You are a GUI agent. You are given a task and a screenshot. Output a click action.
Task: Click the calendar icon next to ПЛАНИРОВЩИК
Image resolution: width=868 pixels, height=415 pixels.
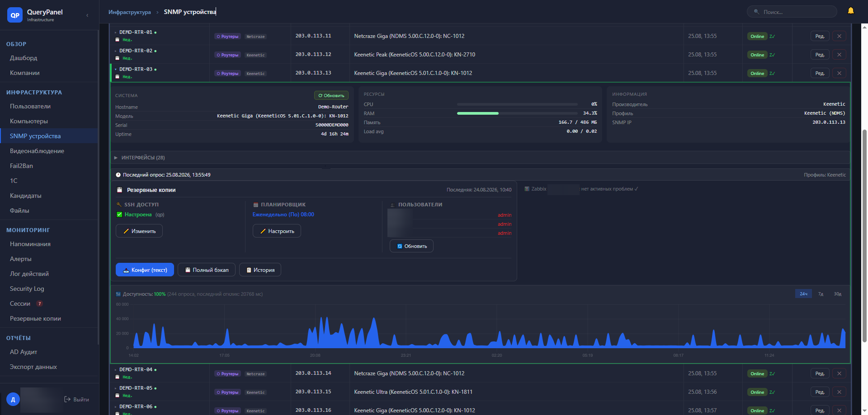point(256,205)
